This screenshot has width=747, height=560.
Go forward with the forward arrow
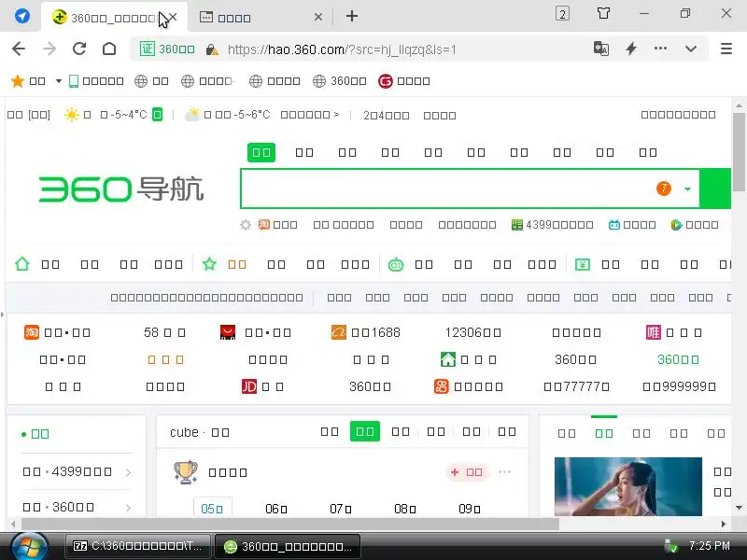pos(49,49)
